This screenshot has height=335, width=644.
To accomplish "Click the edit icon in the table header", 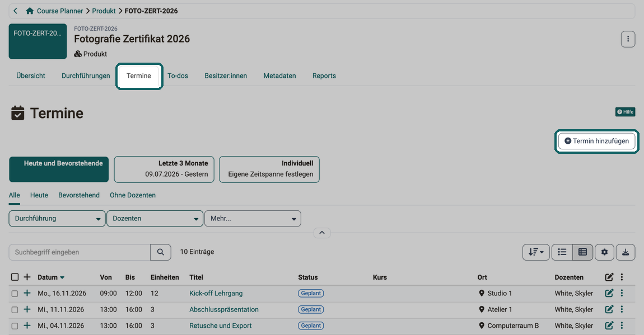I will pyautogui.click(x=609, y=277).
